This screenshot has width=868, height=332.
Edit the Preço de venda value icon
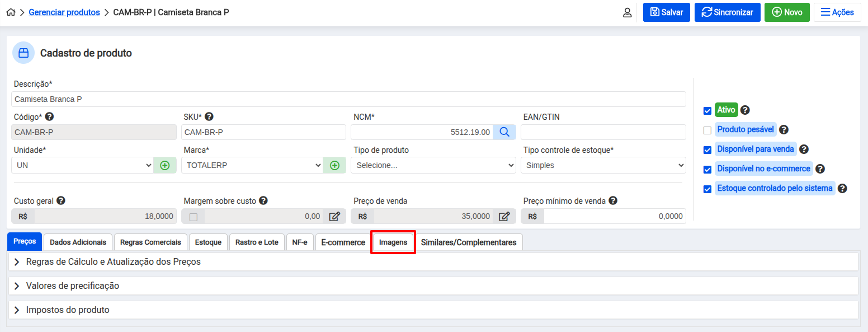(x=504, y=217)
